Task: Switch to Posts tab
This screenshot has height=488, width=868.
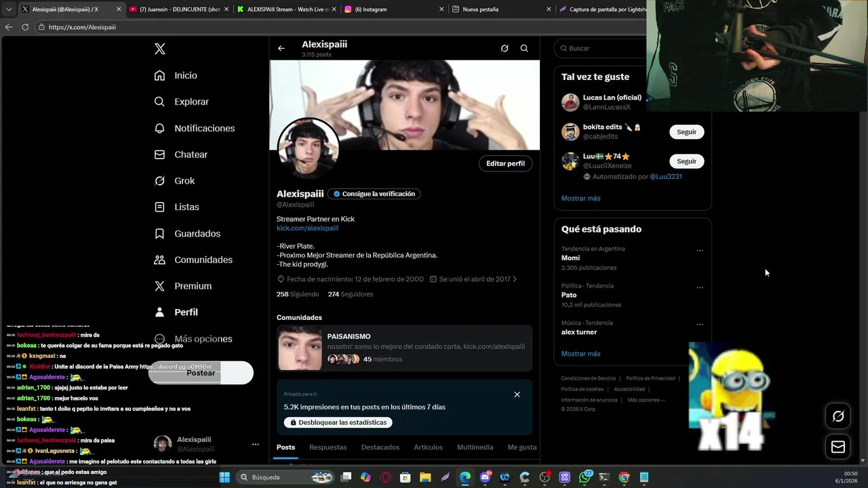Action: (x=285, y=447)
